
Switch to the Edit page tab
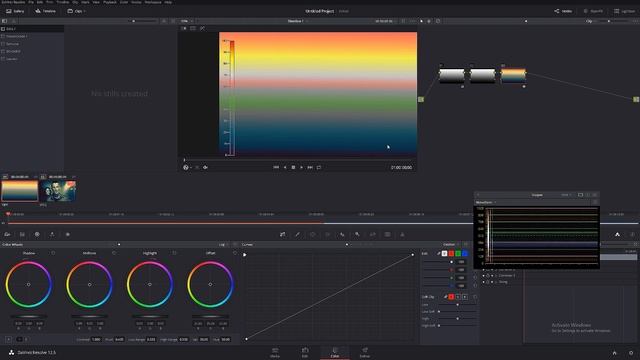pyautogui.click(x=305, y=353)
